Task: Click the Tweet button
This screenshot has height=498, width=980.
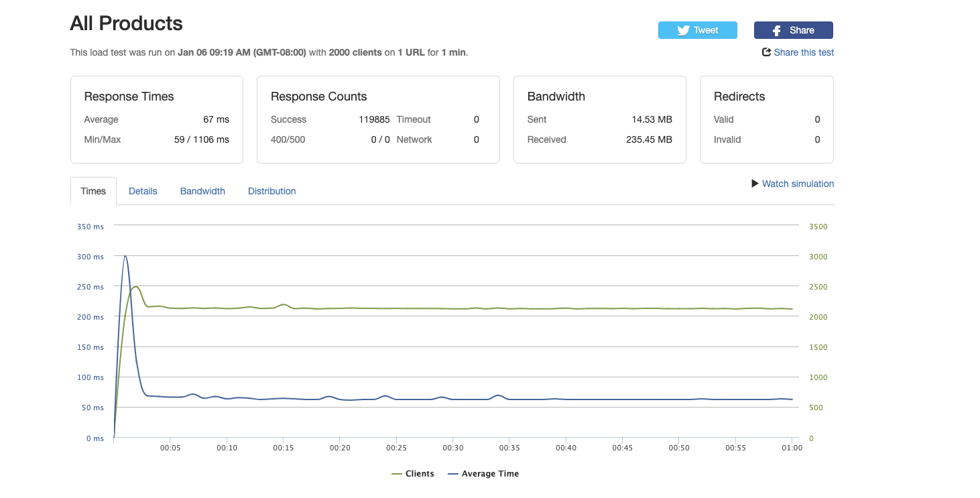Action: tap(697, 30)
